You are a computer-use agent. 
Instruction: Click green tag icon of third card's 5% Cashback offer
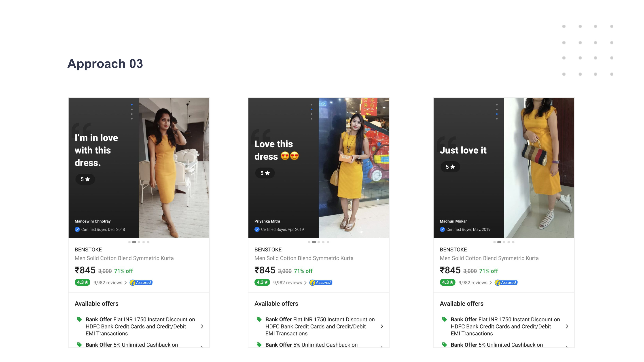(x=444, y=345)
